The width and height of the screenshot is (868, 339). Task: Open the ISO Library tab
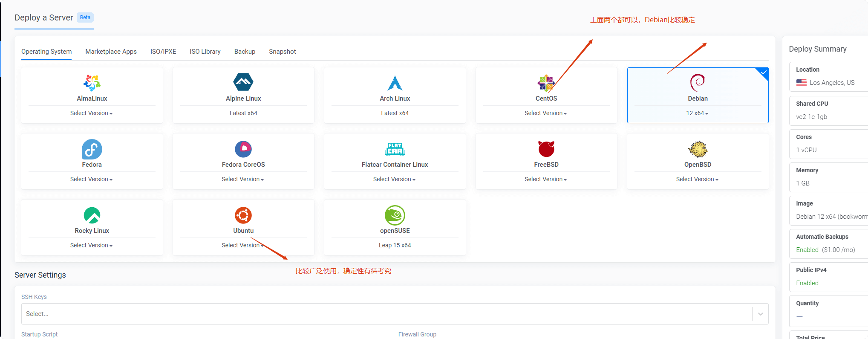click(x=205, y=52)
